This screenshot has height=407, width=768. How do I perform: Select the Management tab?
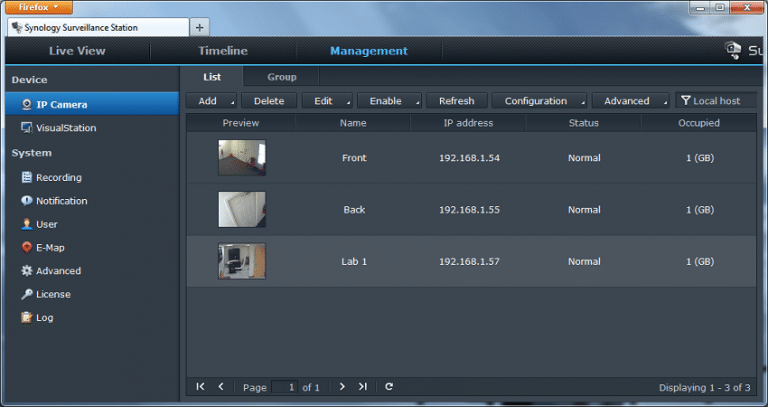tap(369, 51)
